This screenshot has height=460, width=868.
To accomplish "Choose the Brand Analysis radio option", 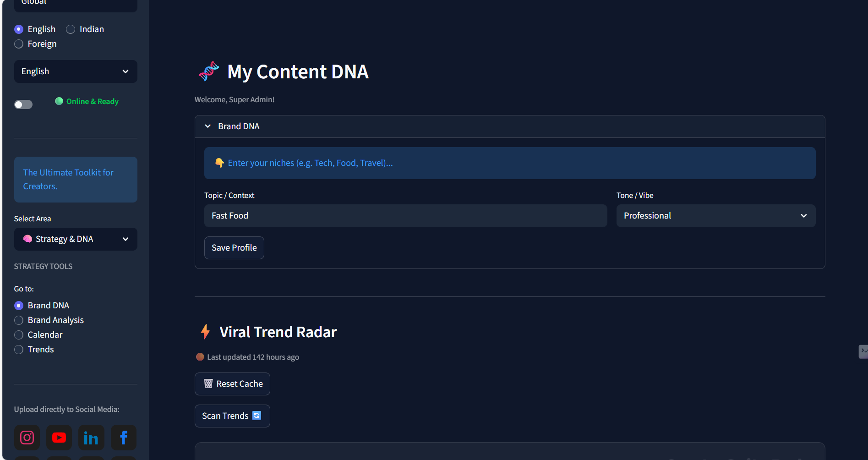I will point(19,320).
